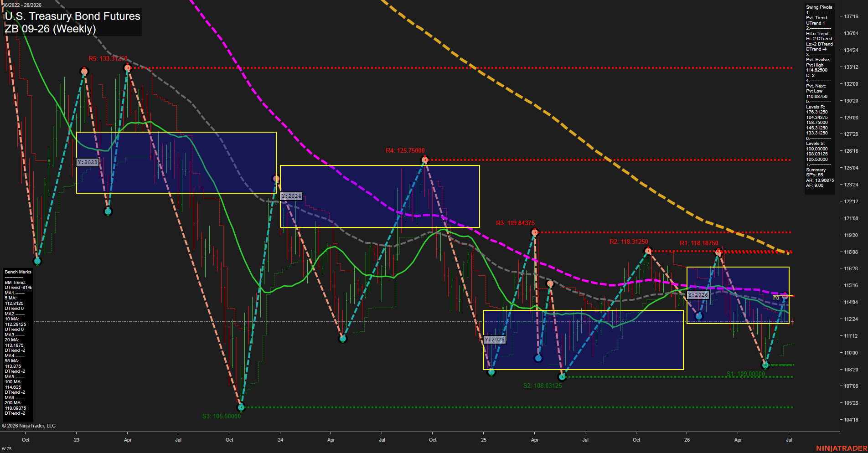Click resistance level 164.34375 in Levels R

pos(816,118)
